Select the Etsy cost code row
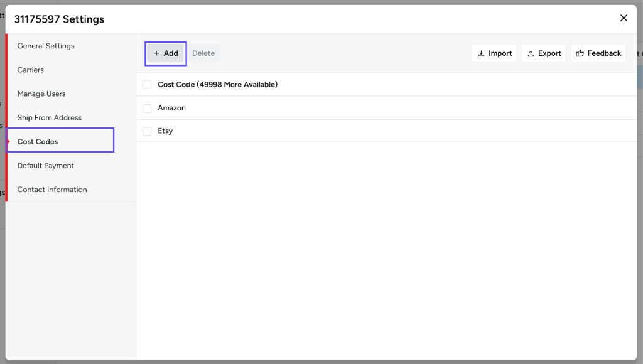This screenshot has width=643, height=364. [x=165, y=131]
